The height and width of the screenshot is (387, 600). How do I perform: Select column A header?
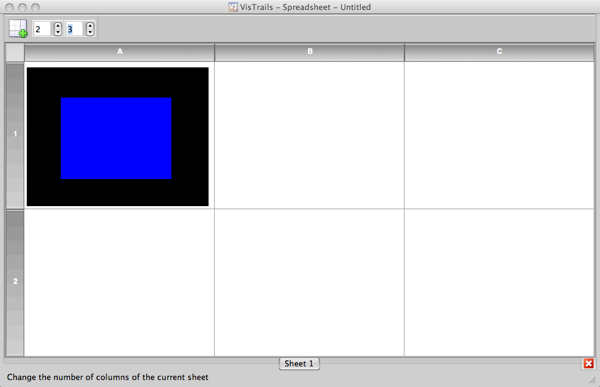[119, 52]
